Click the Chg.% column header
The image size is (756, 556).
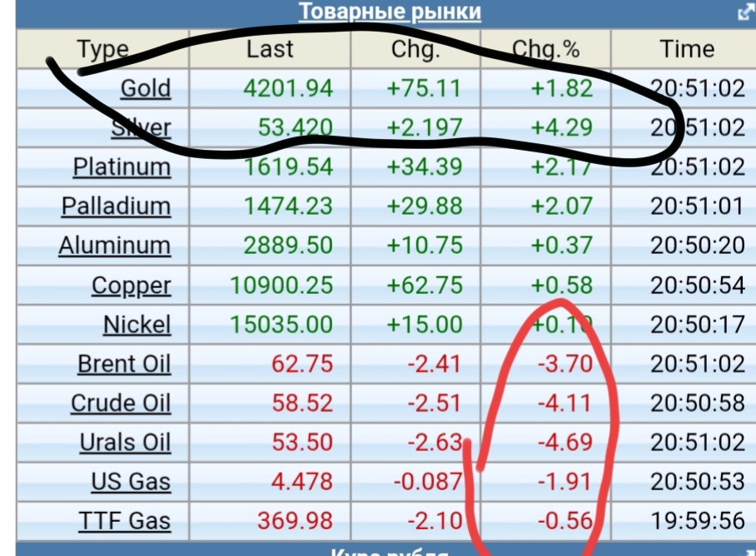[x=545, y=49]
